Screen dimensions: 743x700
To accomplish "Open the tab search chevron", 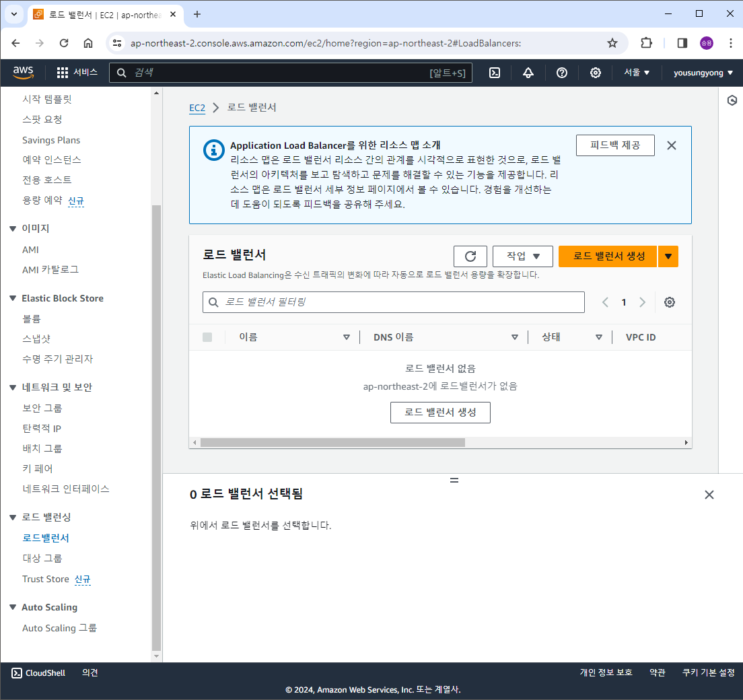I will coord(14,14).
